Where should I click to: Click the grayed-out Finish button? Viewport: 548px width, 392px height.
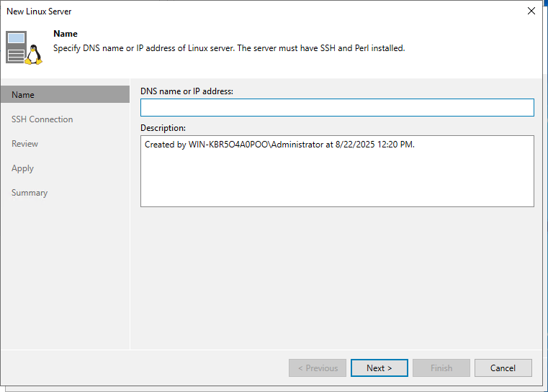point(441,368)
